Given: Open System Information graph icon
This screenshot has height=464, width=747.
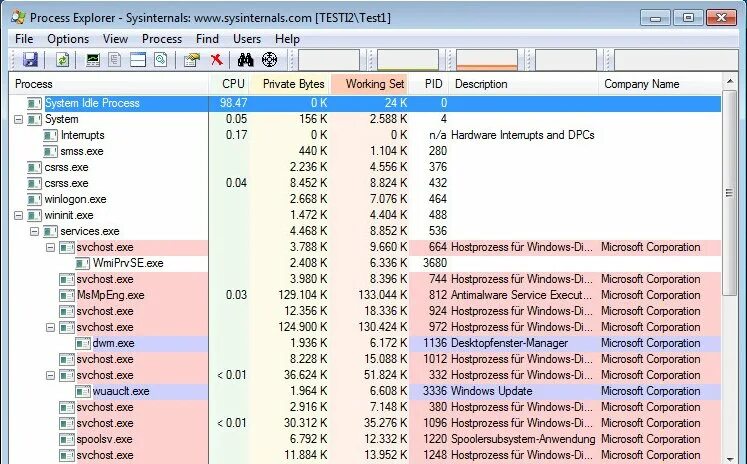Looking at the screenshot, I should pyautogui.click(x=92, y=60).
